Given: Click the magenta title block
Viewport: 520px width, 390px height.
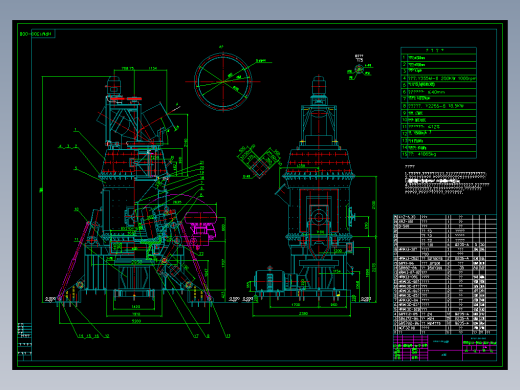Looking at the screenshot, I should (x=445, y=347).
